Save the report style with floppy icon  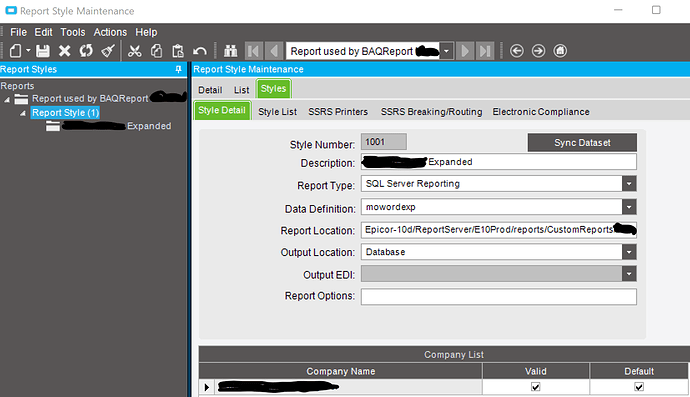pyautogui.click(x=43, y=51)
